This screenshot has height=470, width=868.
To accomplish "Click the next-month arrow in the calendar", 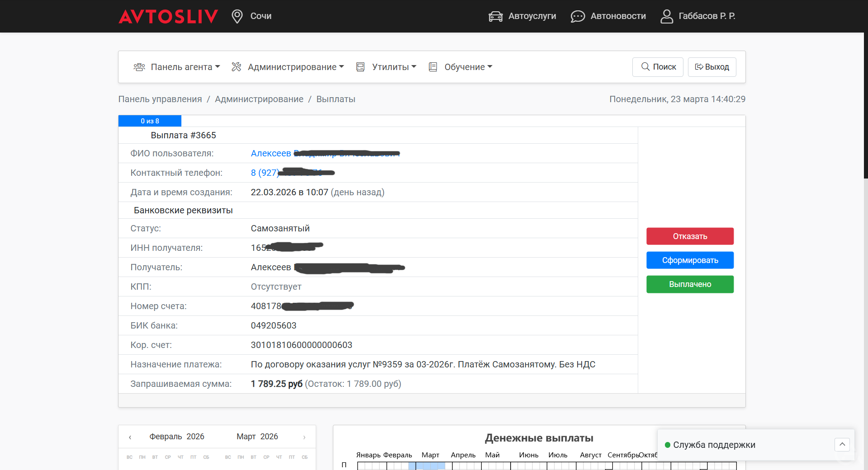I will (x=304, y=437).
